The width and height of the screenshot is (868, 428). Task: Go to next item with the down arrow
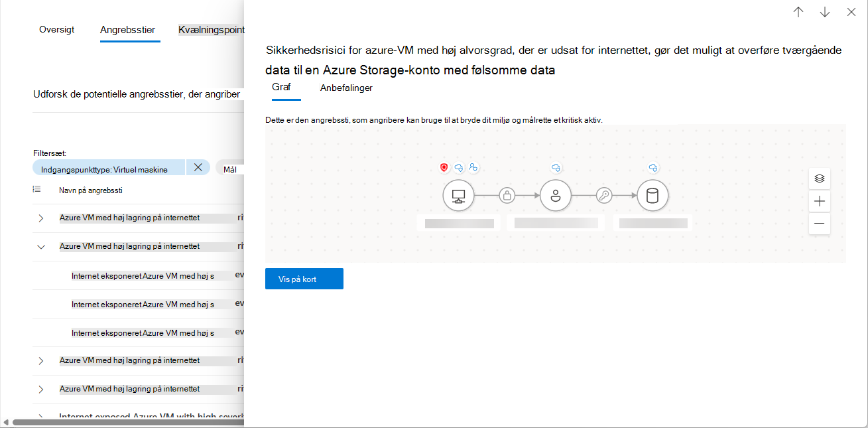[825, 12]
